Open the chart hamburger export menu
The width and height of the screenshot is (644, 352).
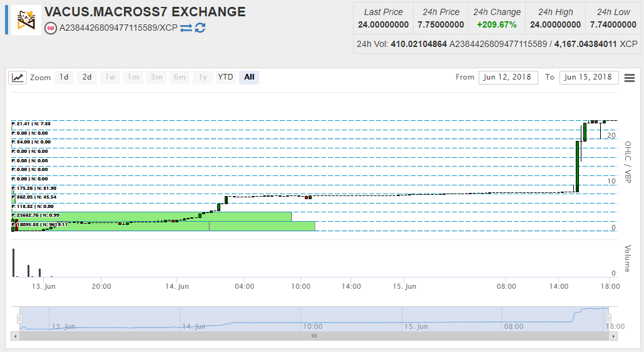pyautogui.click(x=629, y=78)
